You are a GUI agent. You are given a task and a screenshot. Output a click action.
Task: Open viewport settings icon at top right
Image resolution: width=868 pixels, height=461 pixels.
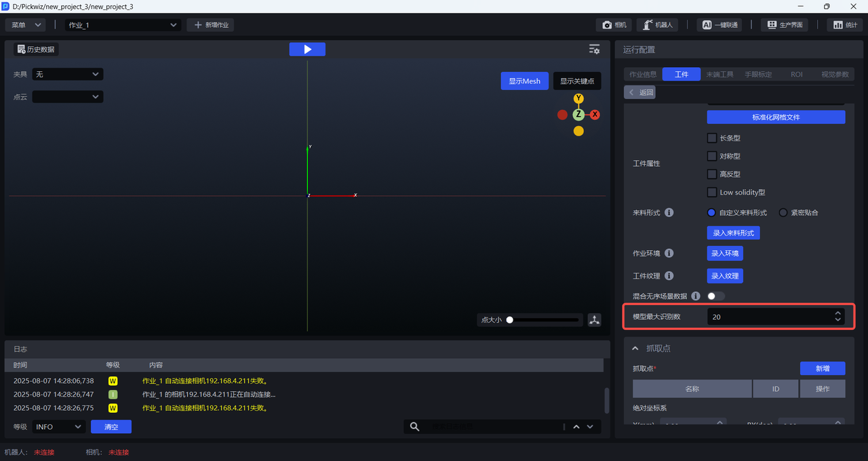[x=594, y=49]
